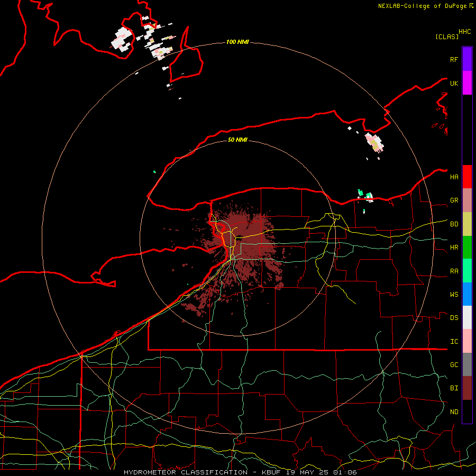Select the "GC" legend label

tap(454, 365)
